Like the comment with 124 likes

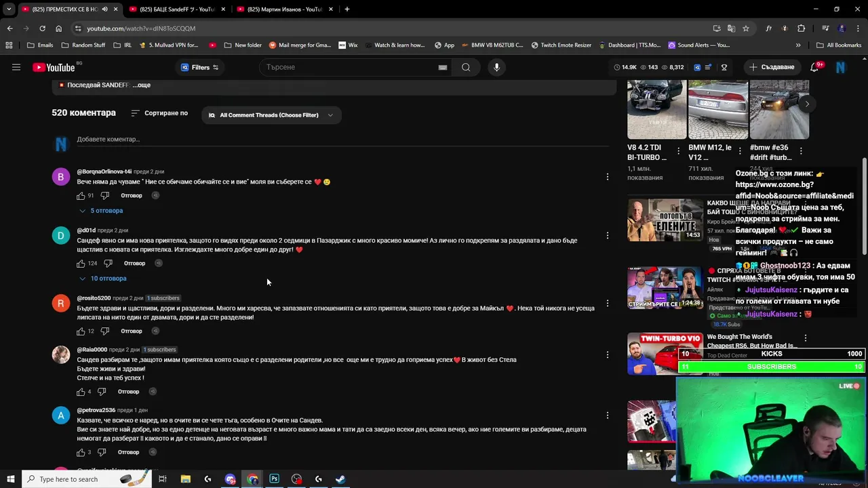(x=81, y=264)
